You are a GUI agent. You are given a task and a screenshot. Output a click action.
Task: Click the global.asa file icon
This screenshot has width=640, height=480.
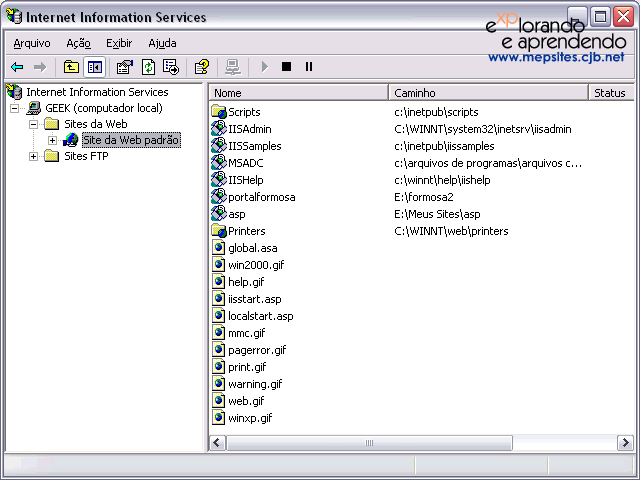click(x=219, y=248)
